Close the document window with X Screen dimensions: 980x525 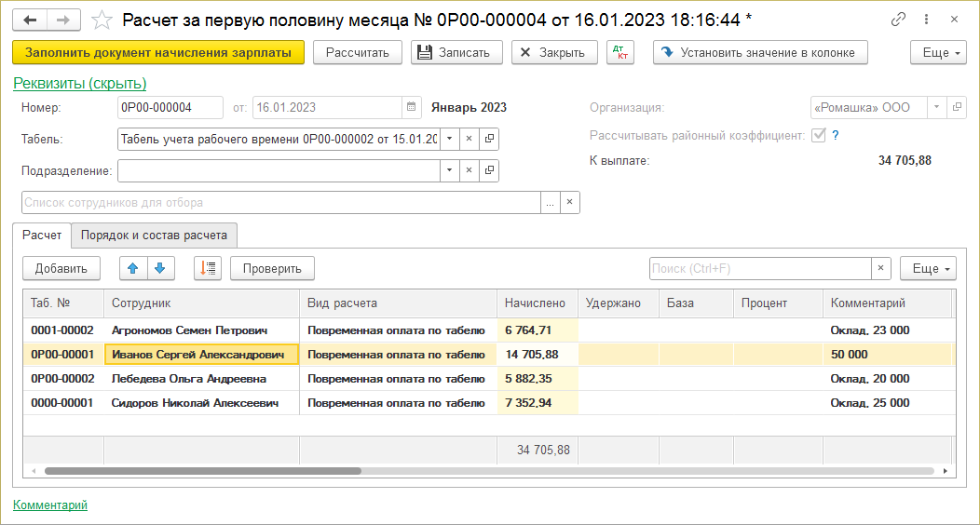[954, 20]
